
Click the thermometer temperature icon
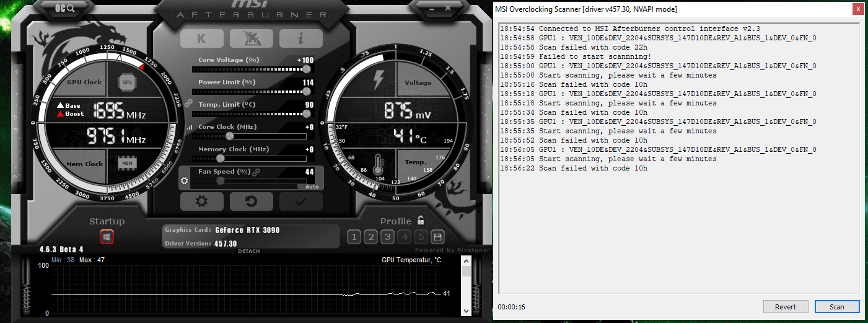pos(378,163)
